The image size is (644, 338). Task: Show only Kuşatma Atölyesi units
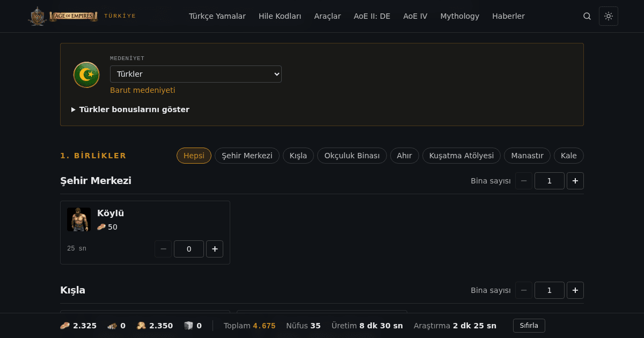(x=462, y=156)
